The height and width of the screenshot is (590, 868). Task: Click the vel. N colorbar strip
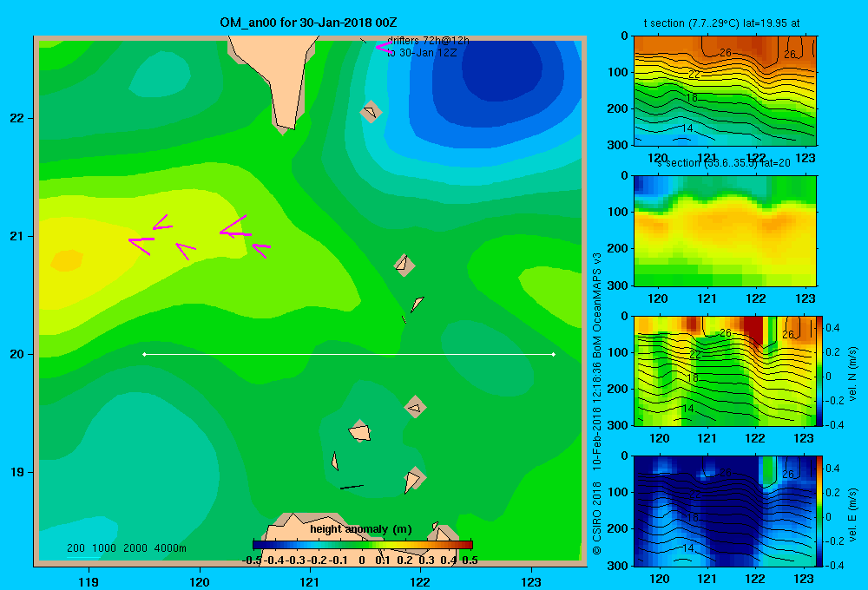[x=820, y=370]
